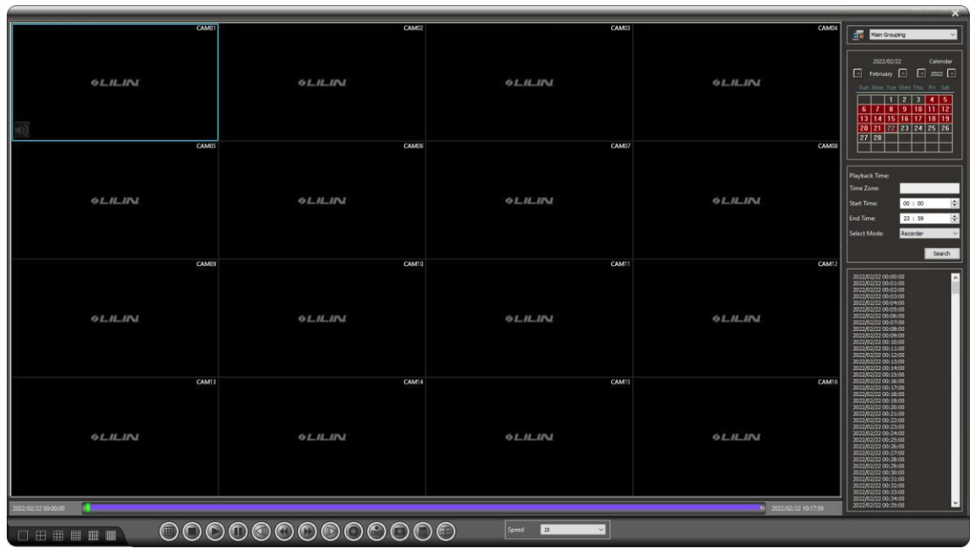The height and width of the screenshot is (554, 980).
Task: Click the Stop playback button
Action: point(192,531)
